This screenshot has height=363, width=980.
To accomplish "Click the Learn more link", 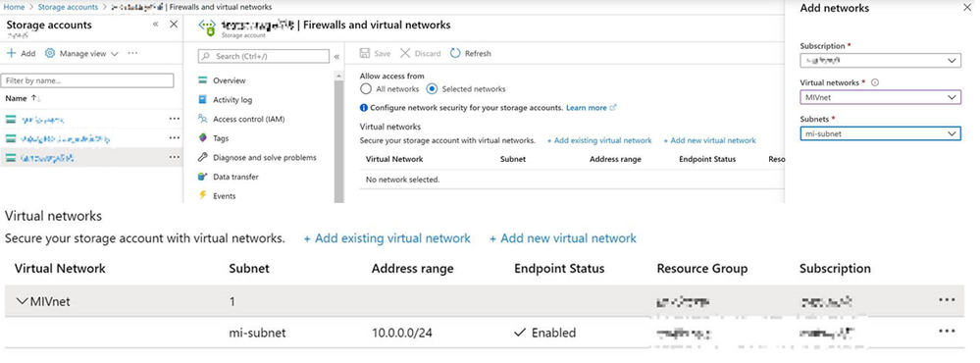I will [x=587, y=108].
